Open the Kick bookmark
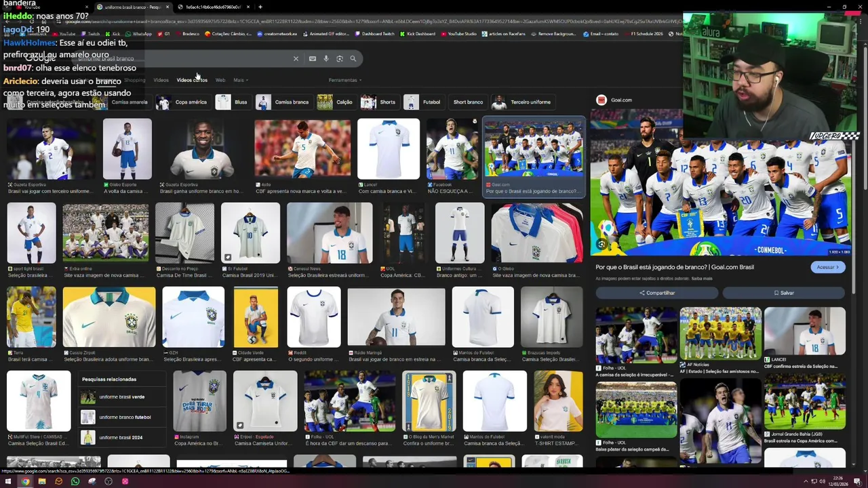This screenshot has width=868, height=488. (113, 34)
